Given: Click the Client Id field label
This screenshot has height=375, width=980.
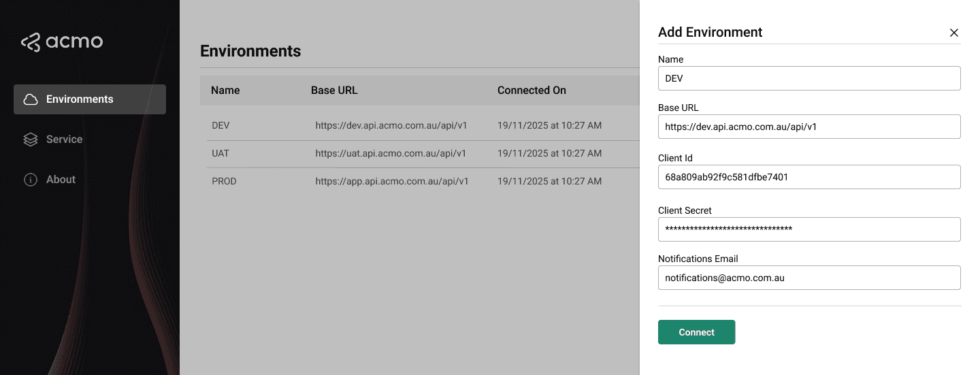Looking at the screenshot, I should [x=675, y=158].
